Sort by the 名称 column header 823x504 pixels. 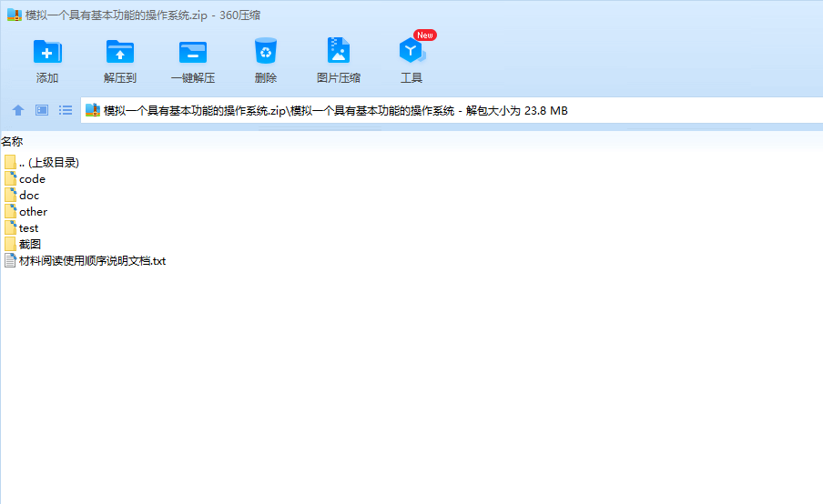point(12,141)
